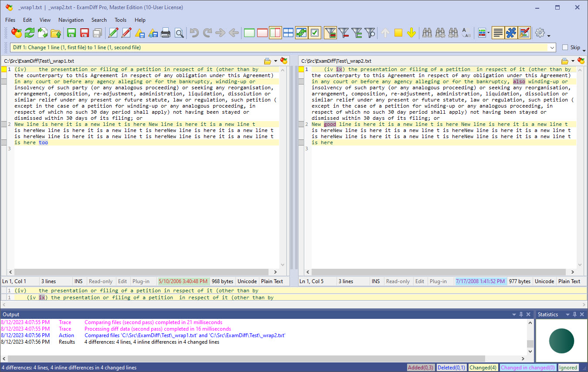The image size is (588, 372).
Task: Click the blue puzzle piece plug-in icon
Action: tap(511, 33)
